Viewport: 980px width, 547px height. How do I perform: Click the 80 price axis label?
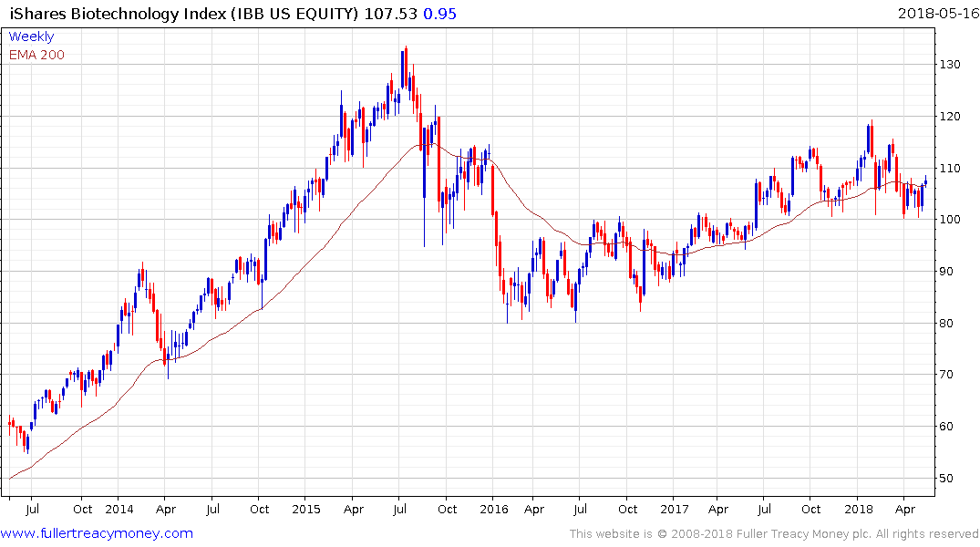pyautogui.click(x=945, y=324)
